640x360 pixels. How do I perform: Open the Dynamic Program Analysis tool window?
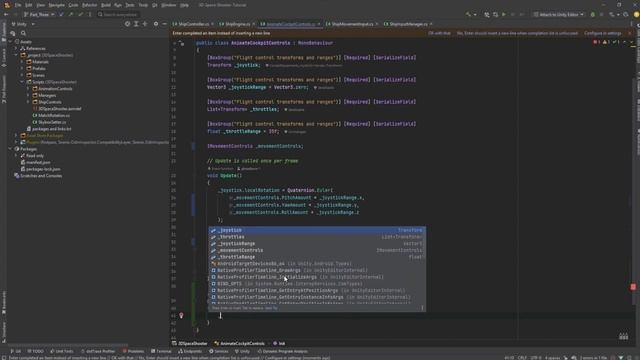[x=282, y=351]
